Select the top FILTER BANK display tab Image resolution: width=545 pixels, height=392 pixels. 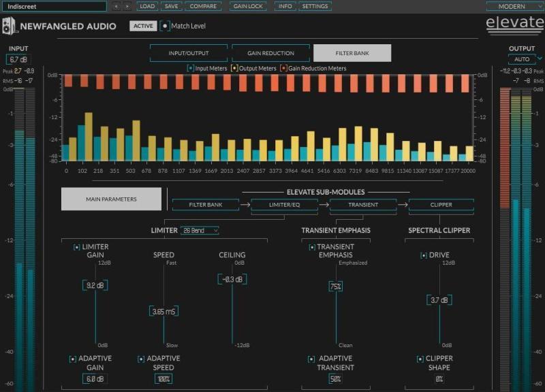(x=352, y=53)
